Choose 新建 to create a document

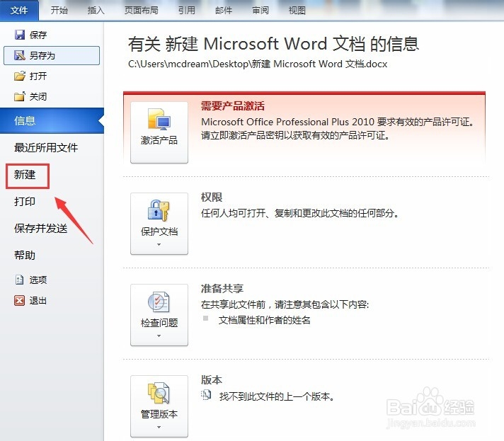[25, 175]
